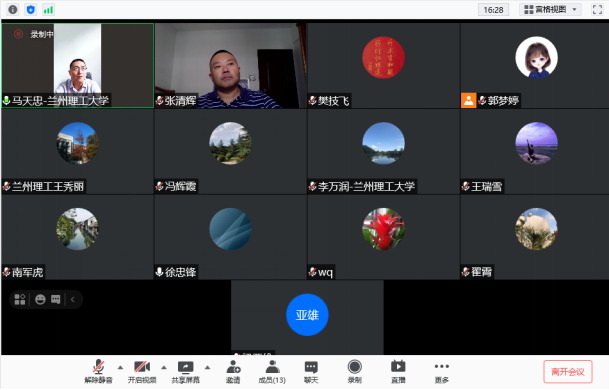Click 兰州理工王秀丽 name label
Viewport: 609px width, 390px height.
48,186
